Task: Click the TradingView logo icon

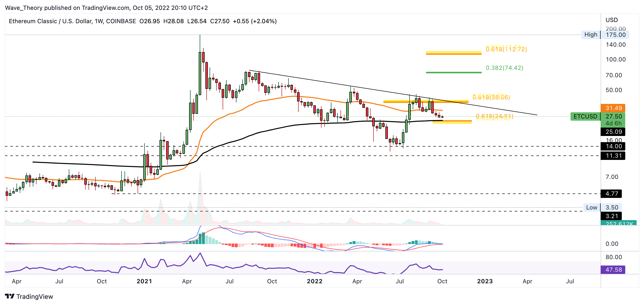Action: (10, 296)
